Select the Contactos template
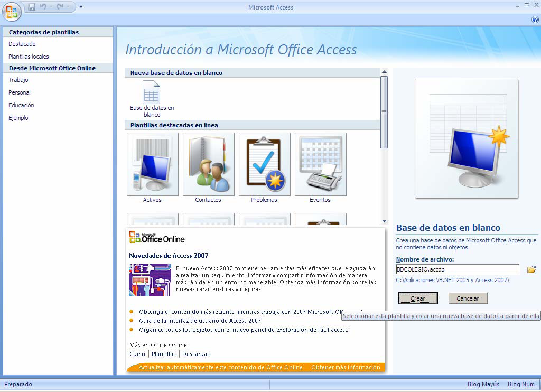The width and height of the screenshot is (541, 392). click(x=208, y=168)
